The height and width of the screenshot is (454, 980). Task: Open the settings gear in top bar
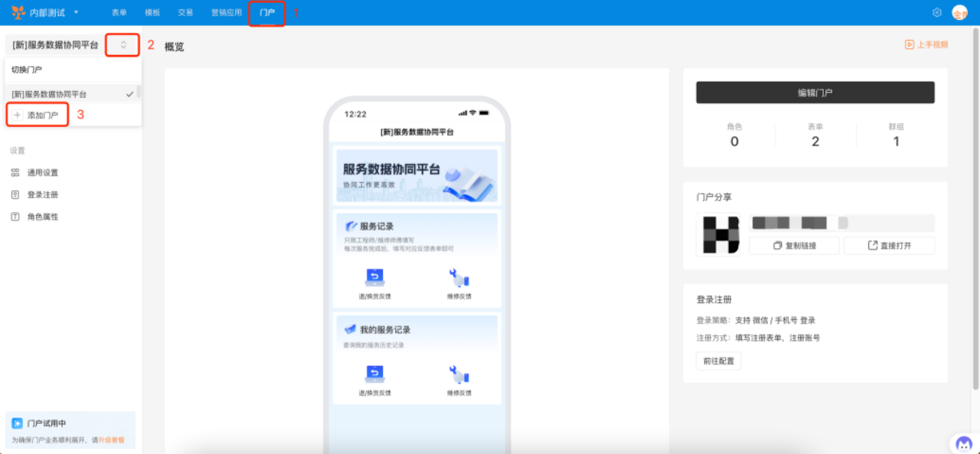(x=937, y=12)
